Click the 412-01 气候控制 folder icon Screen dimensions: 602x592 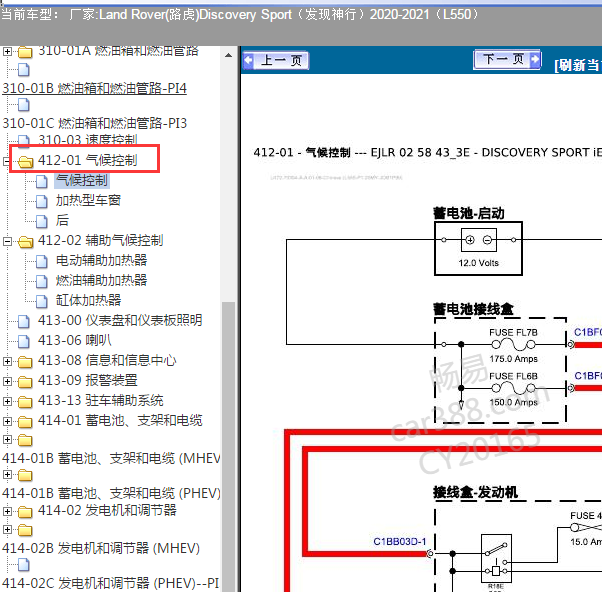(25, 162)
